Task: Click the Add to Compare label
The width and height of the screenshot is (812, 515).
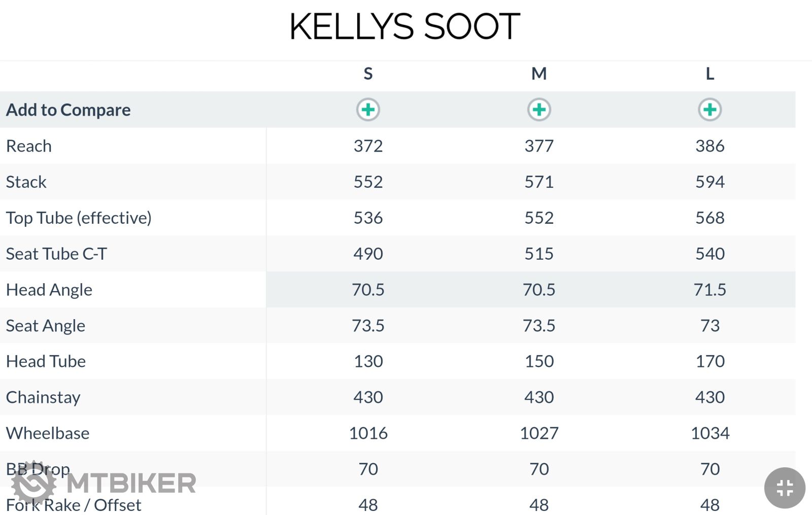Action: coord(69,110)
